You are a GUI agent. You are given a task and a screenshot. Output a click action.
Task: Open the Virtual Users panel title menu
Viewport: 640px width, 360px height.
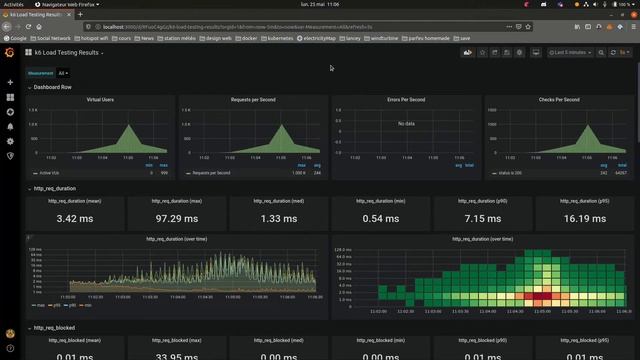(x=100, y=100)
